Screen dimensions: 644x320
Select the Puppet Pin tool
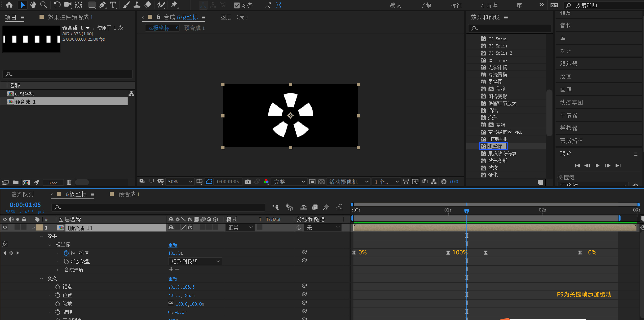click(174, 5)
